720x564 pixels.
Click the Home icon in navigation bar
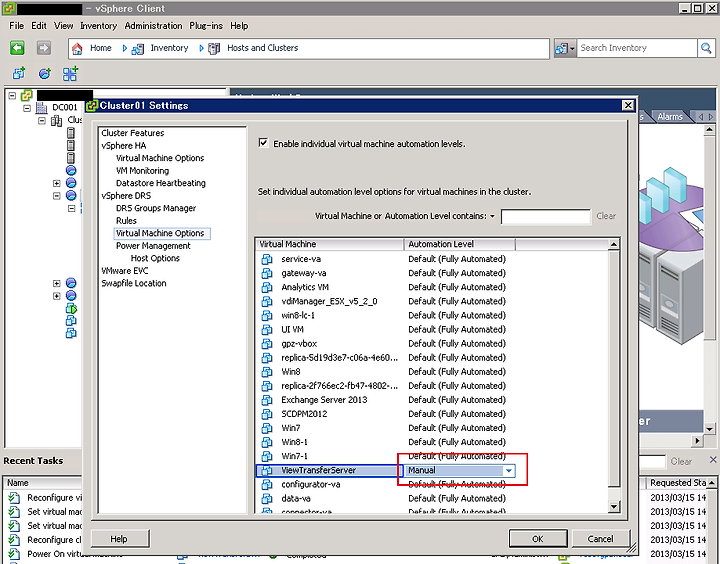[77, 48]
